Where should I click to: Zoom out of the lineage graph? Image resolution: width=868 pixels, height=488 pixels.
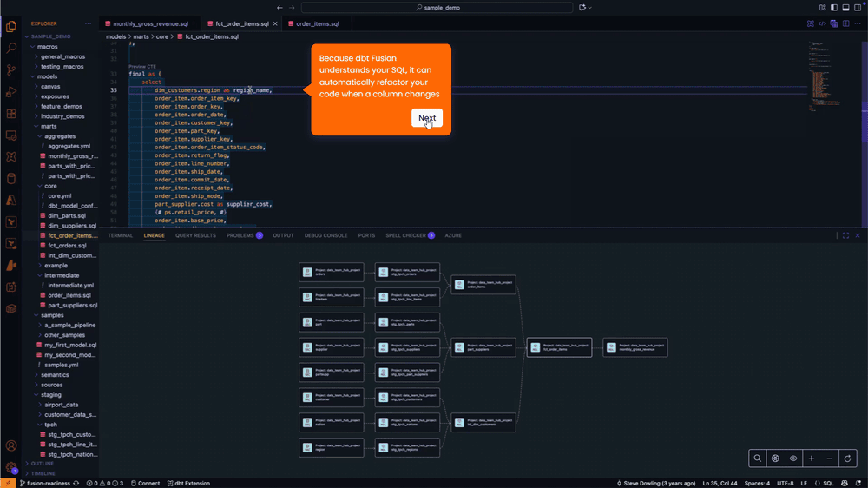point(830,458)
